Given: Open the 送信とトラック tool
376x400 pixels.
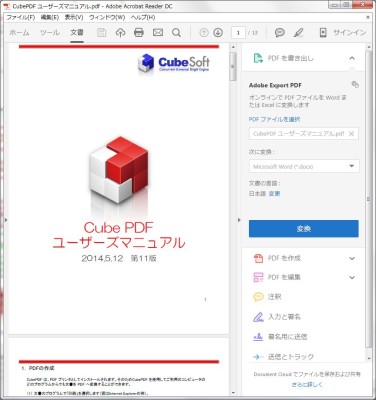Looking at the screenshot, I should pos(283,357).
